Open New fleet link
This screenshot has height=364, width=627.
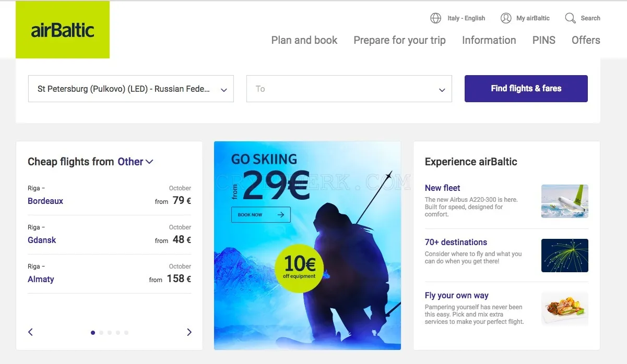[442, 188]
